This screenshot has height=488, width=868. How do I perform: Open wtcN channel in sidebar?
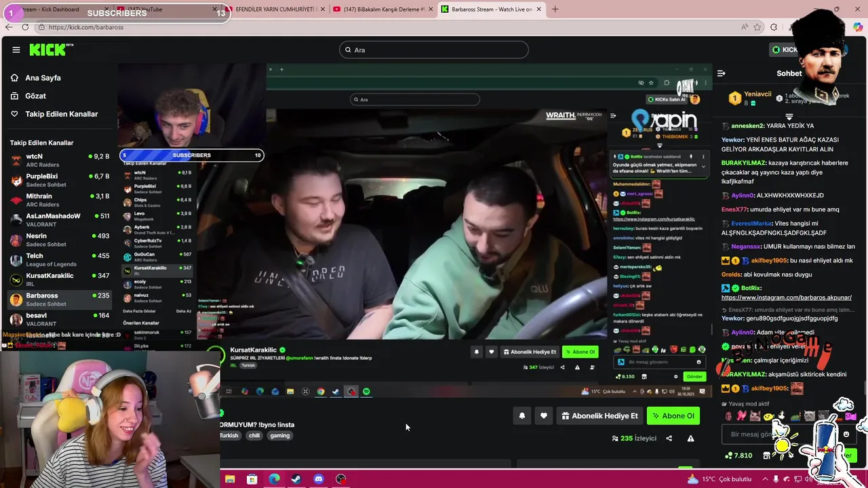(60, 160)
